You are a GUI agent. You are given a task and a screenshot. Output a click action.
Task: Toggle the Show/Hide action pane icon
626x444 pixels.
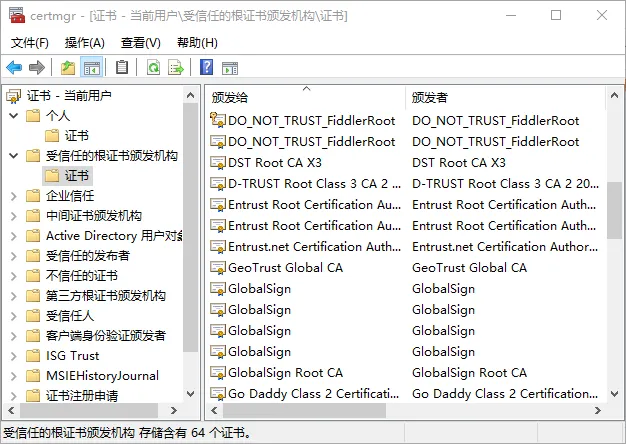click(230, 68)
